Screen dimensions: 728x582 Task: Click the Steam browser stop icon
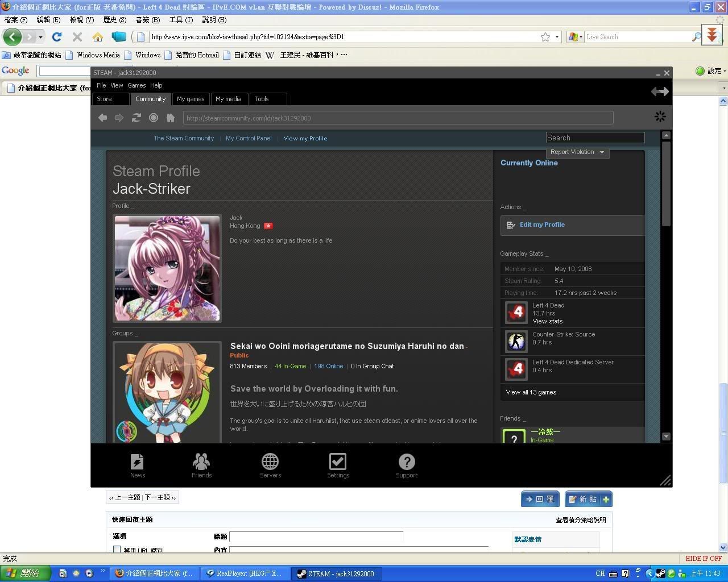(x=153, y=118)
